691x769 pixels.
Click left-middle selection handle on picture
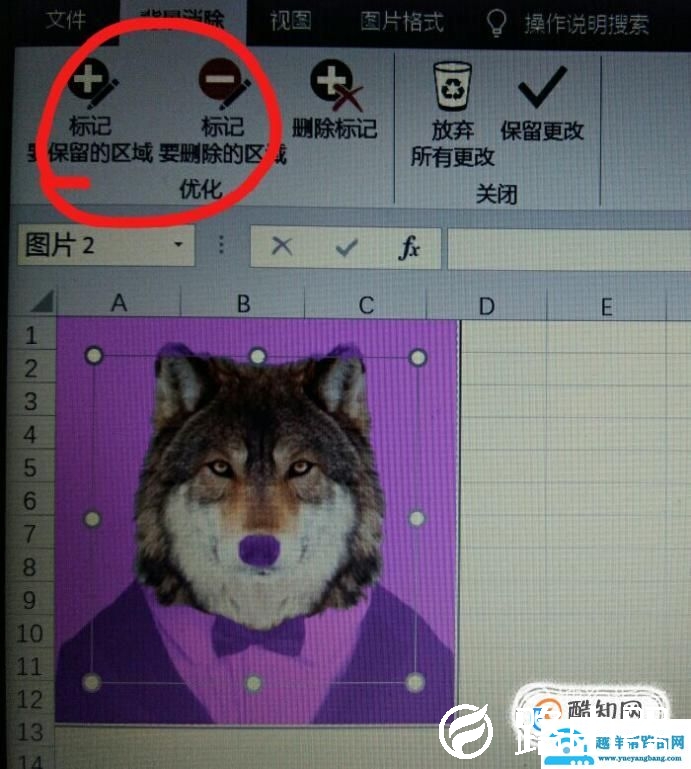coord(93,518)
